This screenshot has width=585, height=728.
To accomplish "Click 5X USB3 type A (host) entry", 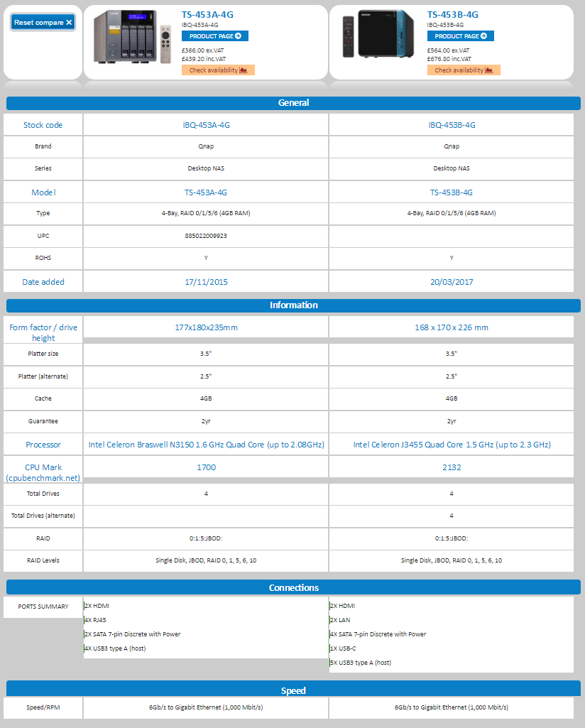I will (x=361, y=663).
